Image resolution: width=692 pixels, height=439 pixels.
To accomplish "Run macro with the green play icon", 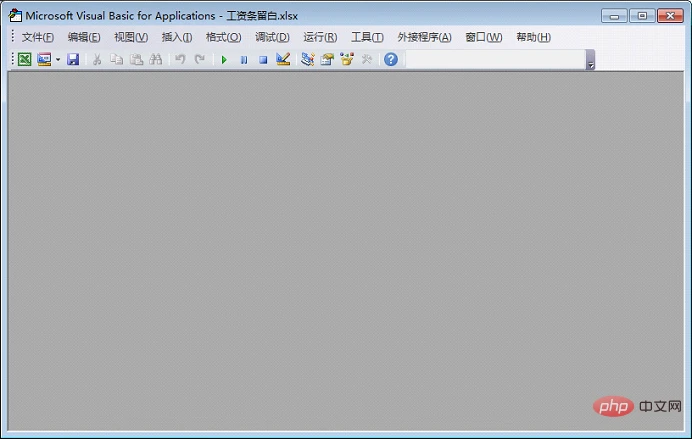I will [224, 60].
